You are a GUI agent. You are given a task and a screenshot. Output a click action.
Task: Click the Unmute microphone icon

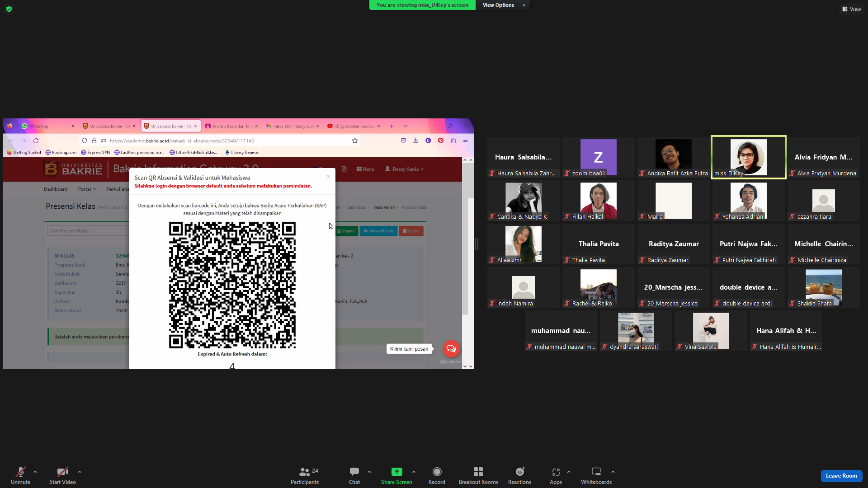(x=20, y=472)
